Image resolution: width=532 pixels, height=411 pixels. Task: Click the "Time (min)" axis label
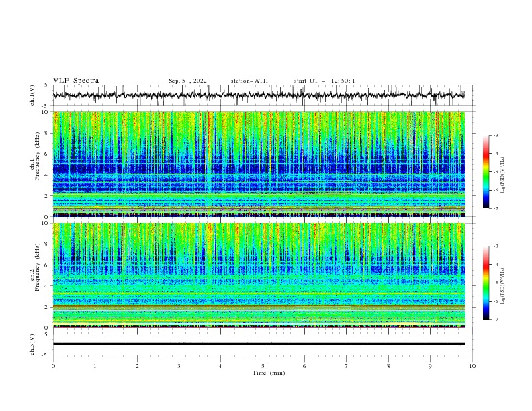click(x=269, y=373)
